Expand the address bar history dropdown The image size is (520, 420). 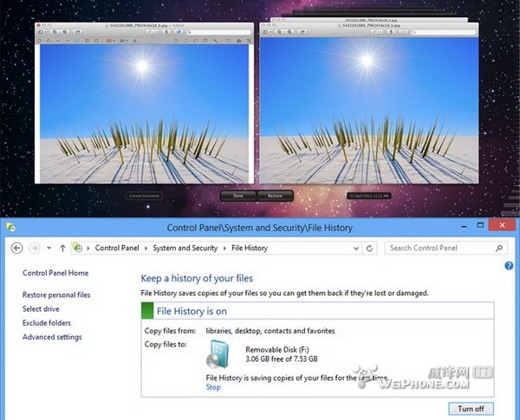[x=356, y=248]
